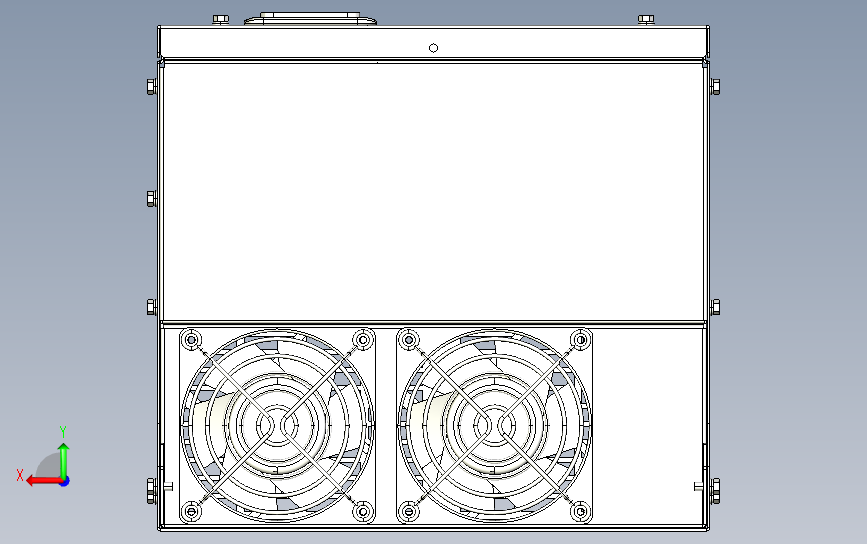
Task: Select the lower-left mounting screw of right fan
Action: (x=409, y=511)
